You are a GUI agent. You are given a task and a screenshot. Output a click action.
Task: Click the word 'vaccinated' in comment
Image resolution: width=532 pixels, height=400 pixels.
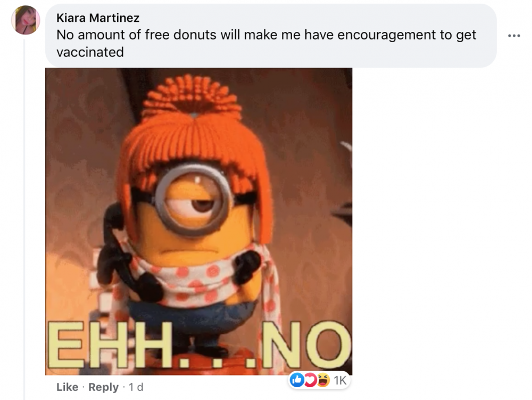(x=90, y=52)
